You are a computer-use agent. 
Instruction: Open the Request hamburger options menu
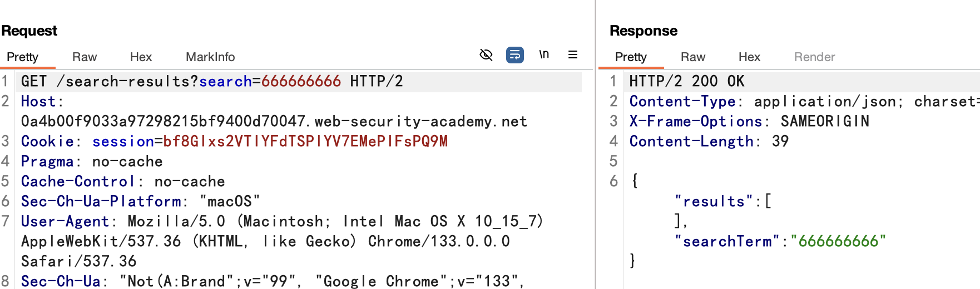(573, 54)
